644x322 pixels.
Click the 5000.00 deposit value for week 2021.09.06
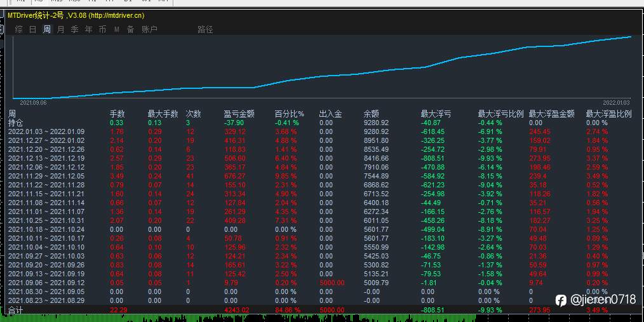click(332, 283)
